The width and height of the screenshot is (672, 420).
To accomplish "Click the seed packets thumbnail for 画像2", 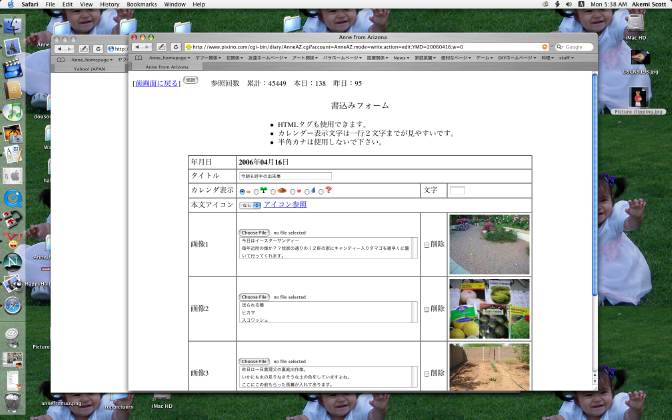I will (489, 309).
